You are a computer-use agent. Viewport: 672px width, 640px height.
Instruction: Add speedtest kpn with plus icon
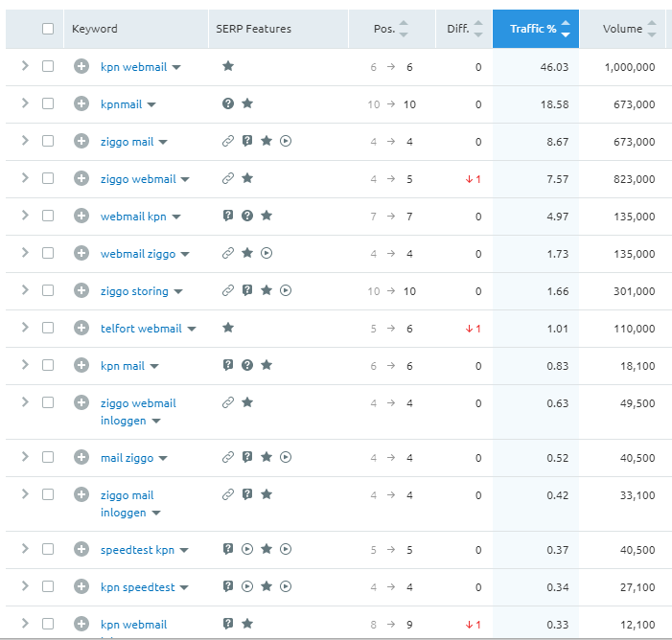[81, 549]
